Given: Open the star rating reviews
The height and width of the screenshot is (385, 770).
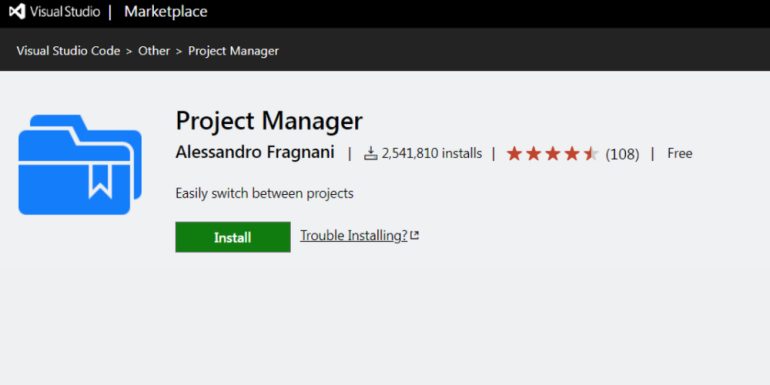Looking at the screenshot, I should [552, 154].
